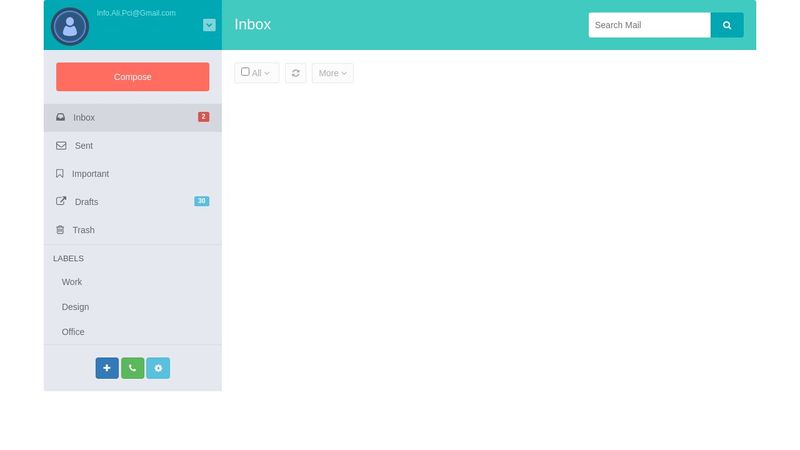Open the Sent folder
Viewport: 800px width, 450px height.
coord(133,146)
